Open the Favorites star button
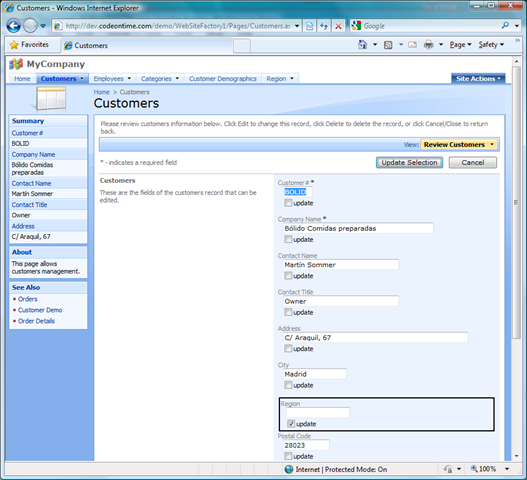Viewport: 527px width, 480px height. pos(29,45)
